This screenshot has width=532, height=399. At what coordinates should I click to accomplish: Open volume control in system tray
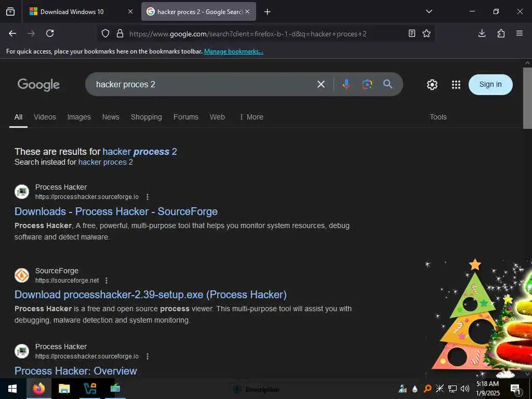(x=465, y=389)
